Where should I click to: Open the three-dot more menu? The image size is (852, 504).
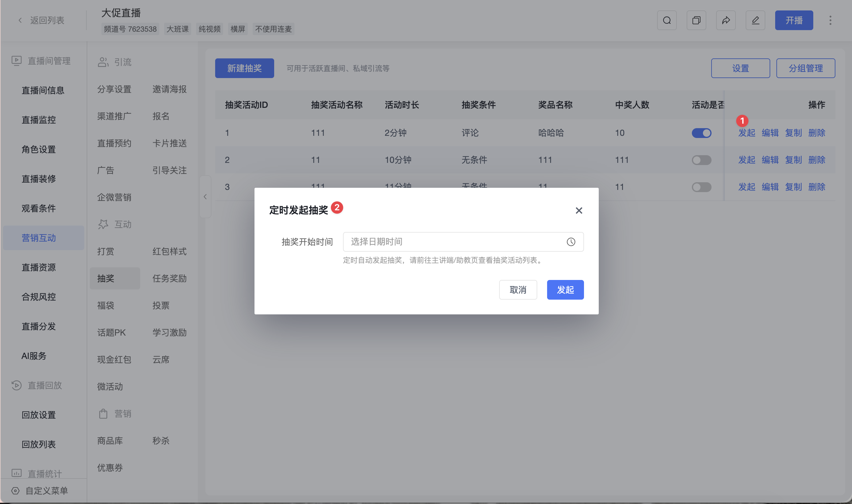tap(830, 20)
